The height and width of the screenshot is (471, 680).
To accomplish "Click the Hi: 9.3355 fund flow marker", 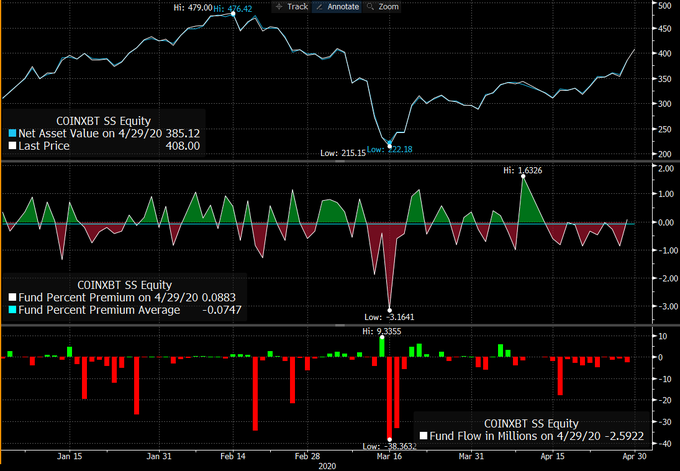I will click(x=381, y=330).
